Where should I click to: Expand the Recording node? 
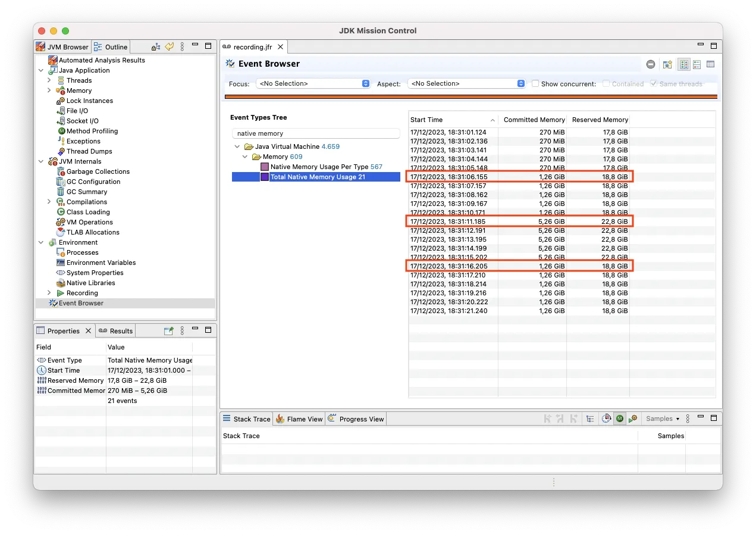[x=49, y=293]
